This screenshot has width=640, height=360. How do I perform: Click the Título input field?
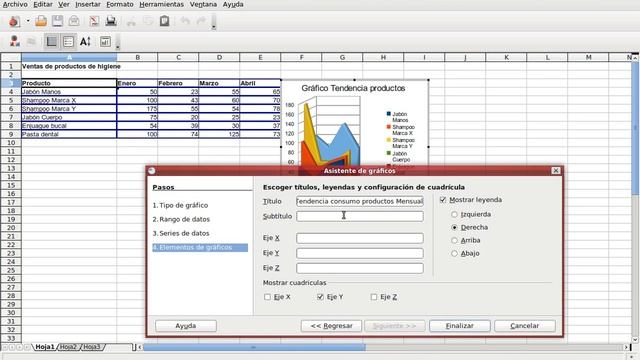click(360, 201)
